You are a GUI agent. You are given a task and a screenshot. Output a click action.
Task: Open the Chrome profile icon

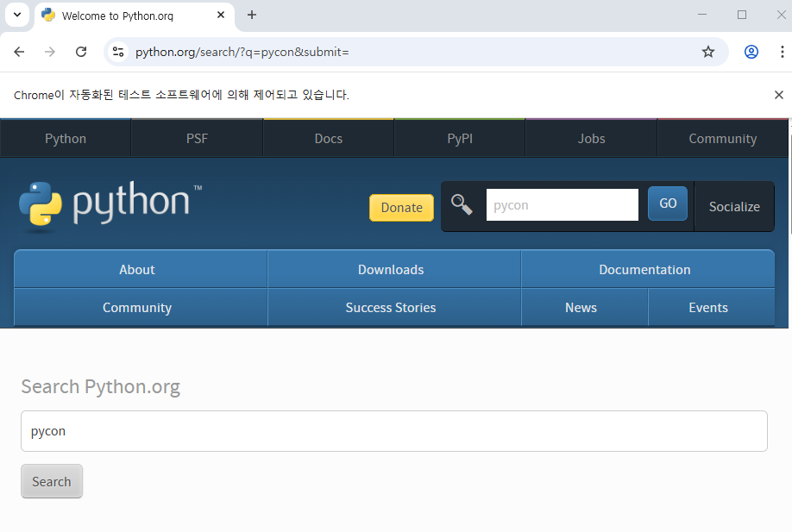pyautogui.click(x=751, y=52)
